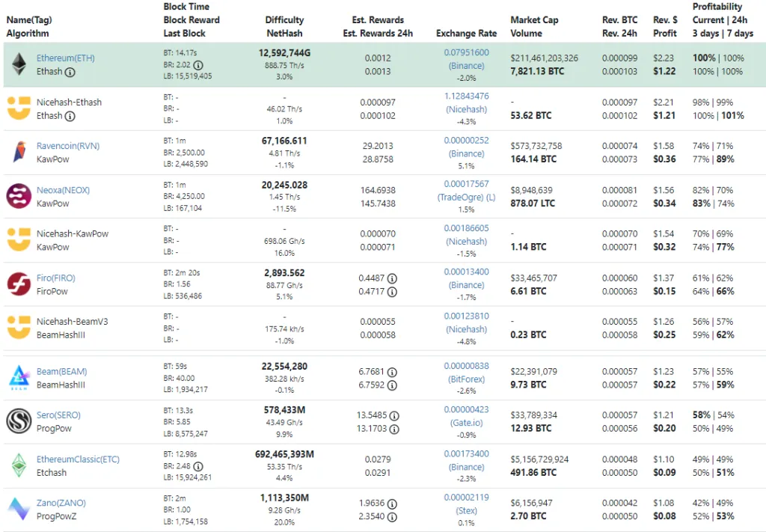Click the Ethereum diamond logo icon
766x532 pixels.
click(19, 64)
